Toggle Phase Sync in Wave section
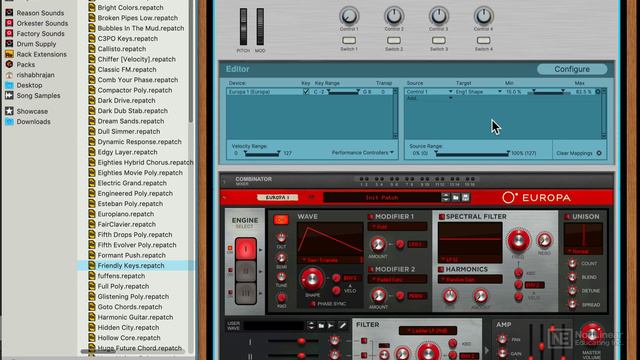 [x=312, y=304]
